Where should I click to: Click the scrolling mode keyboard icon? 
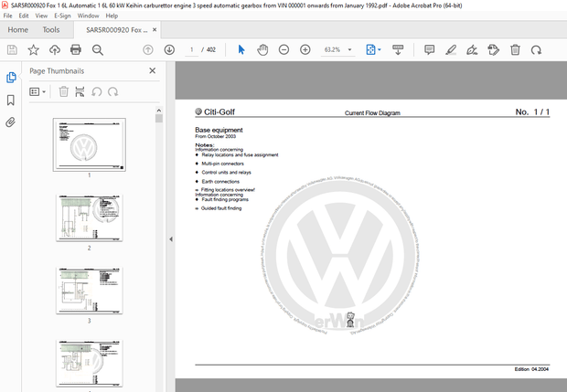(x=398, y=50)
